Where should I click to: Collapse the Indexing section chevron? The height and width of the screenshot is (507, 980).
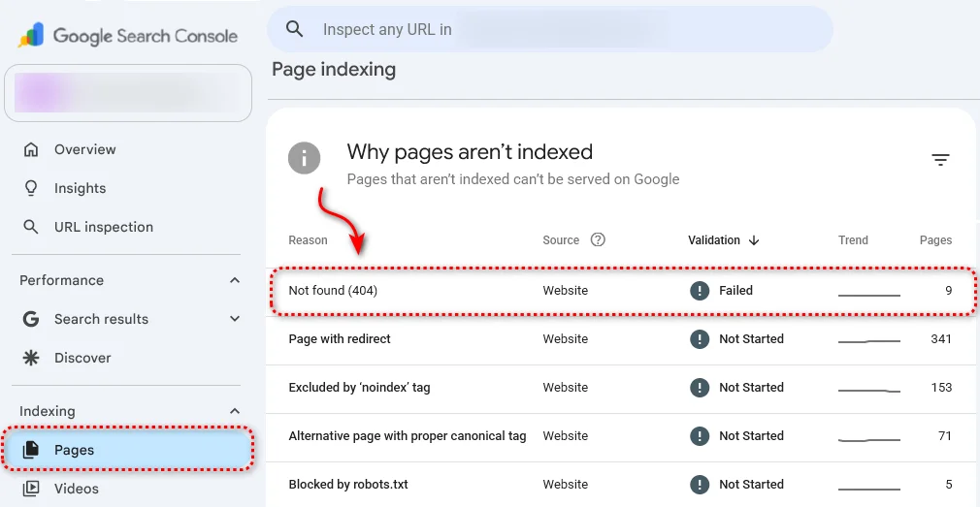235,411
